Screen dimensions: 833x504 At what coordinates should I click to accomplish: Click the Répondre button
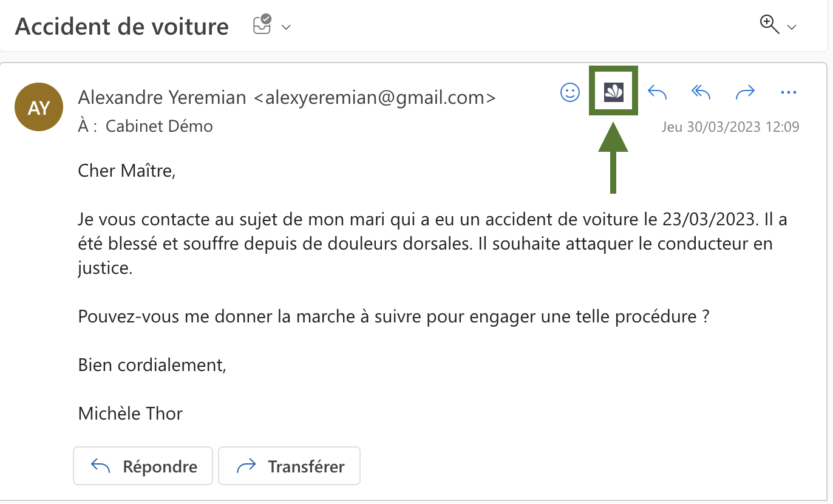pyautogui.click(x=143, y=466)
